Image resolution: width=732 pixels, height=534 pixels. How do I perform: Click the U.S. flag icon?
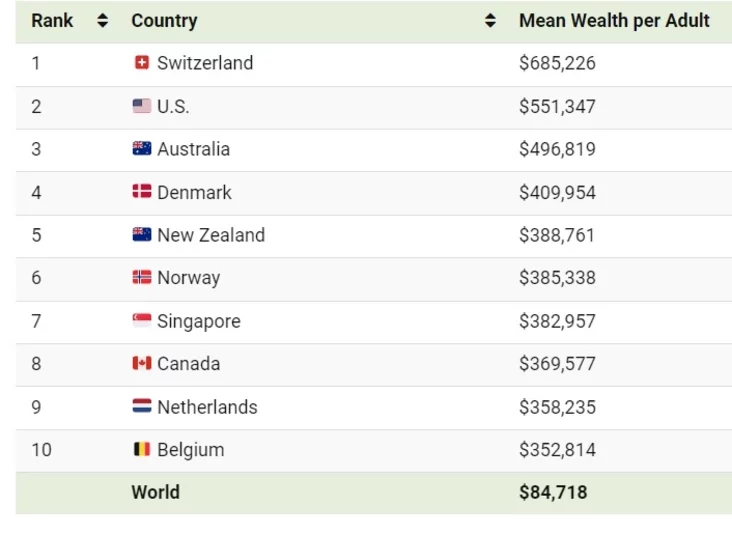(x=141, y=106)
